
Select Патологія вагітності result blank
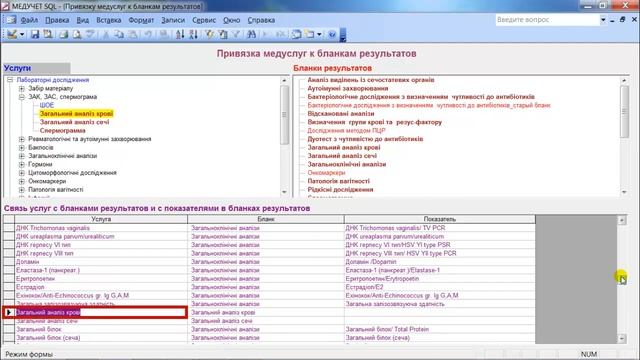tap(338, 181)
